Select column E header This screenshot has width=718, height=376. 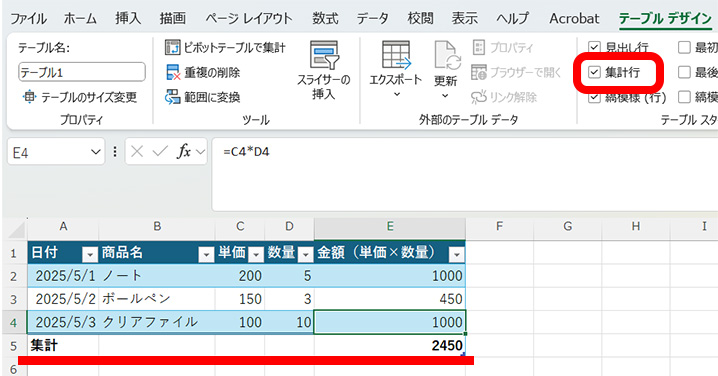pyautogui.click(x=390, y=226)
